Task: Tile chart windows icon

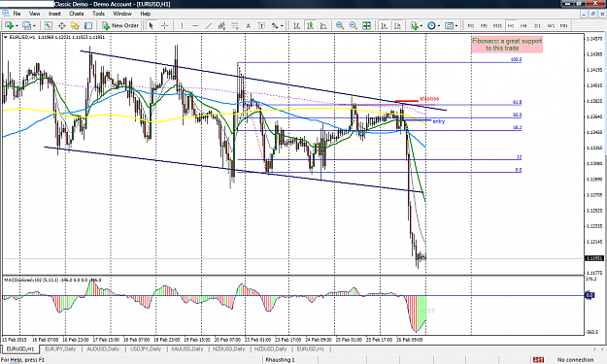Action: [366, 25]
